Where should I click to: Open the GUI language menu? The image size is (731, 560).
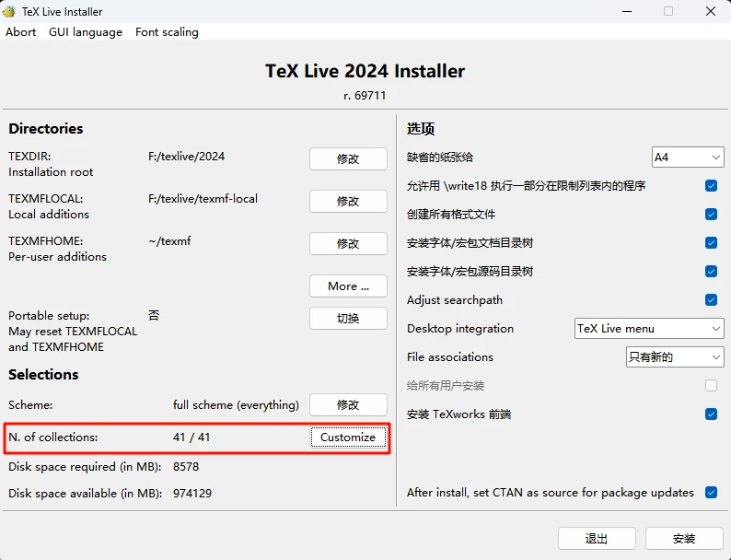pyautogui.click(x=86, y=31)
